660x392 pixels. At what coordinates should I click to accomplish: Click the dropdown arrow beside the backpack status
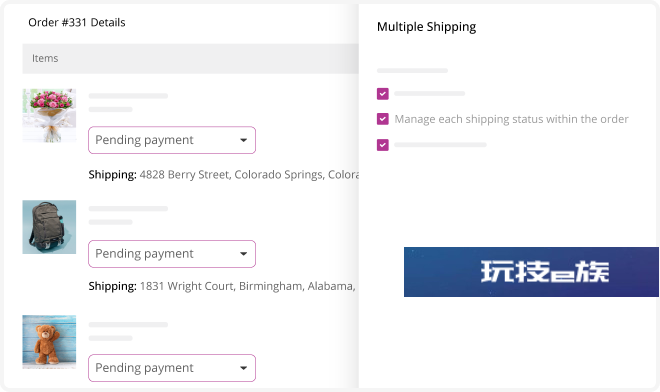tap(243, 254)
